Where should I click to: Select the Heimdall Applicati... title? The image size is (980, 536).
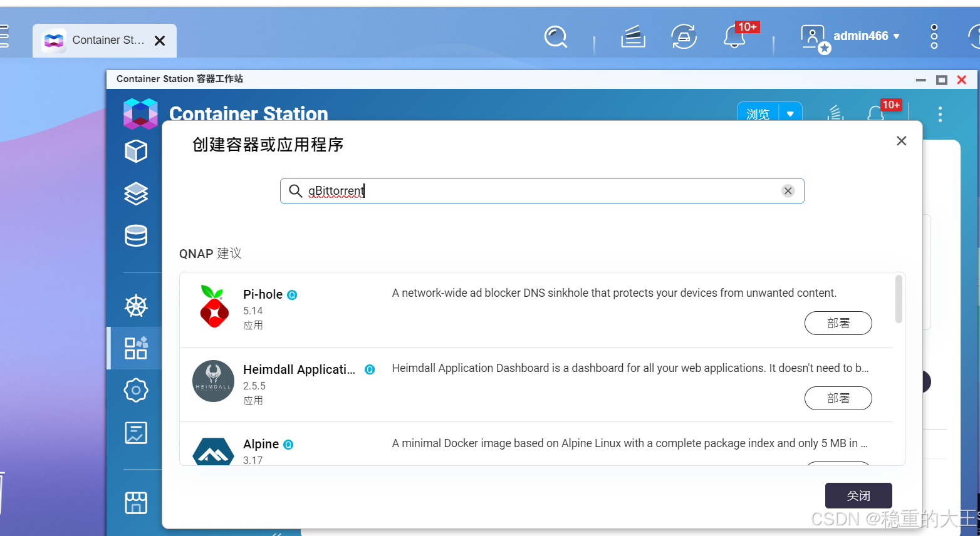(299, 369)
